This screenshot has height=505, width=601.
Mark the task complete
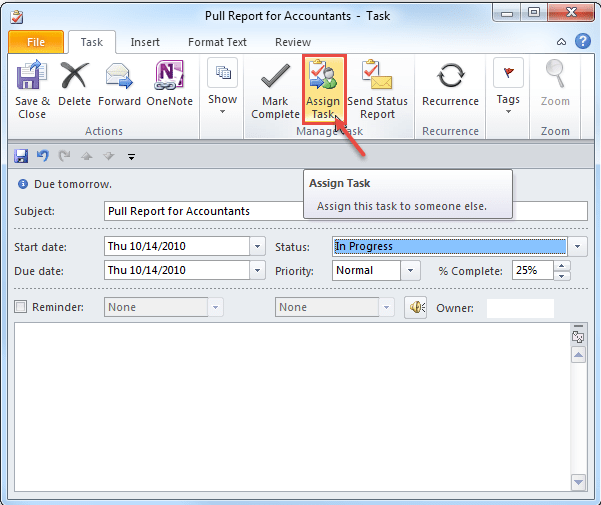click(x=275, y=90)
